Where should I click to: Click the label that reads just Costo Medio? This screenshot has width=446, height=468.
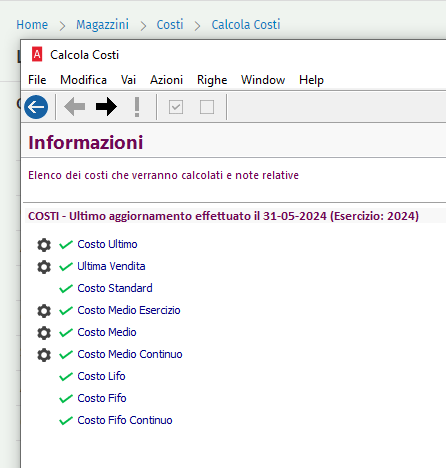point(107,332)
